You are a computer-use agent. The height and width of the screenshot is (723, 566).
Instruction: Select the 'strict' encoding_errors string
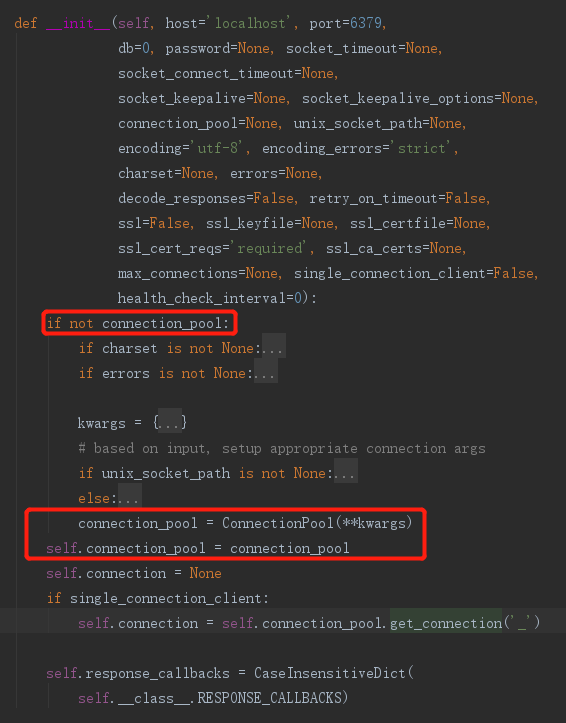pyautogui.click(x=422, y=148)
